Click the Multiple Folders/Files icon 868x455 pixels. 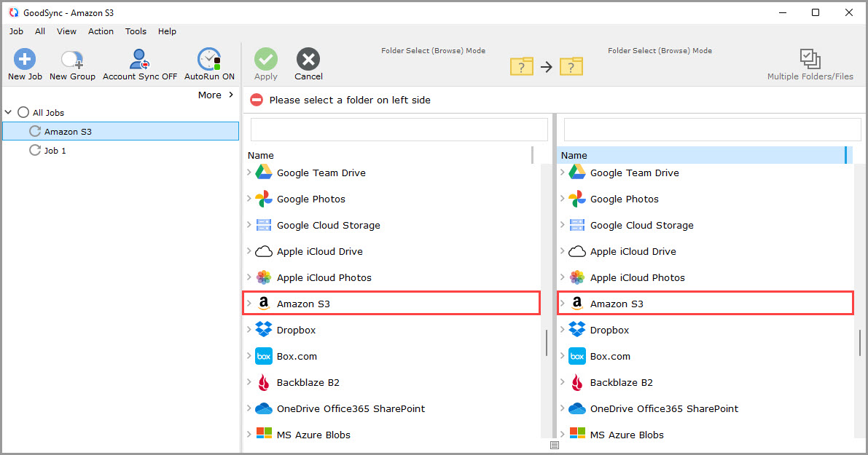(810, 59)
